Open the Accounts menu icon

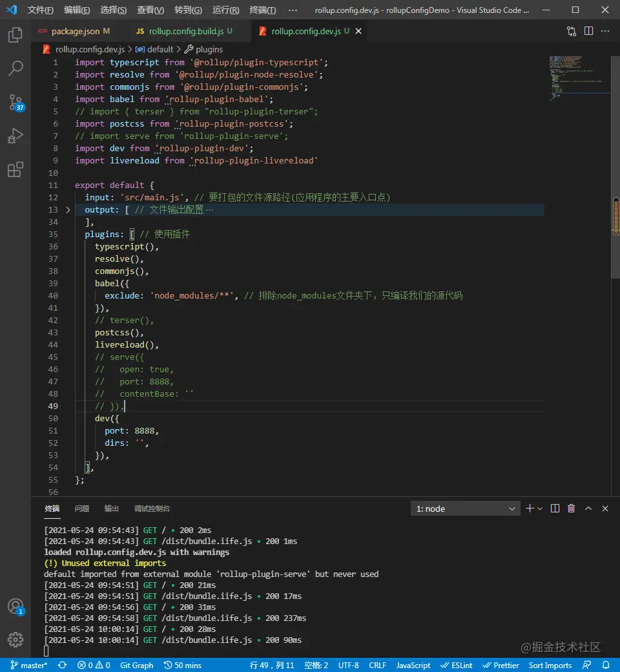pyautogui.click(x=16, y=607)
